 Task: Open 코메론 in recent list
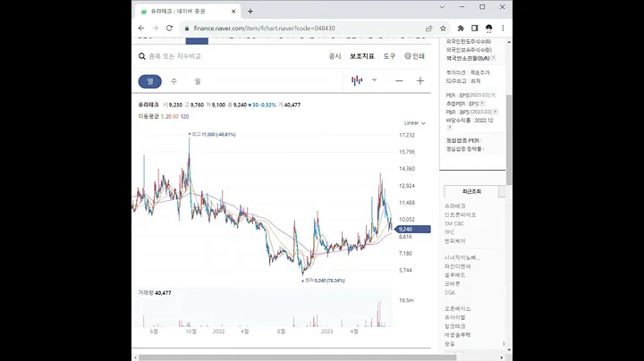pos(453,284)
